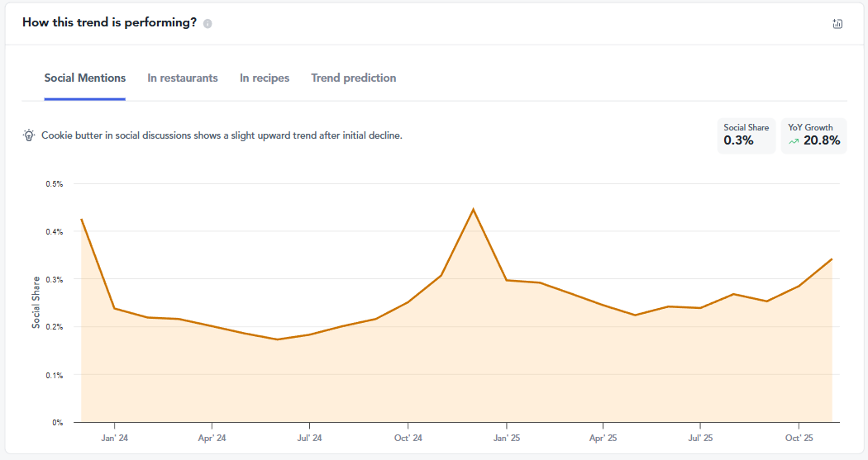Switch to the Social Mentions tab
Screen dimensions: 868x460
click(x=85, y=78)
